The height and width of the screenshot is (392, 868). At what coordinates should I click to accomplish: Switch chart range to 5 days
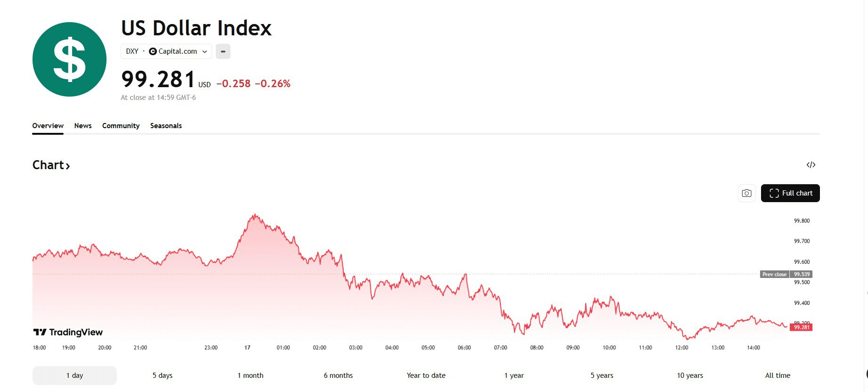point(162,376)
